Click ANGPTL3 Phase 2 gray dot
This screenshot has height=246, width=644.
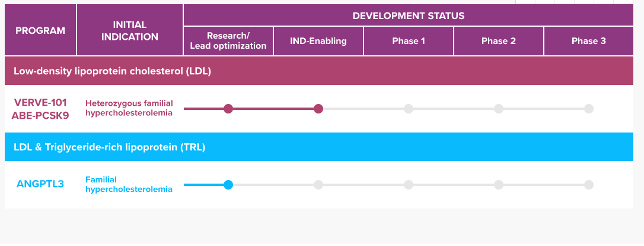pyautogui.click(x=499, y=185)
